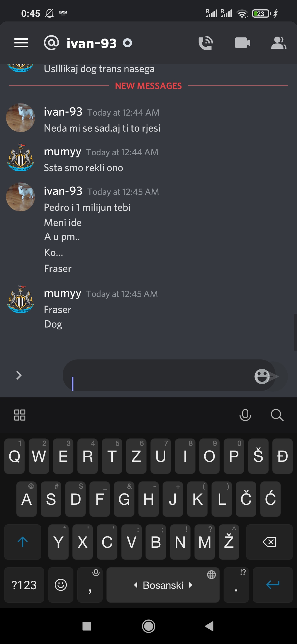Screen dimensions: 297x644
Task: Tap the keyboard voice input microphone
Action: pos(245,415)
